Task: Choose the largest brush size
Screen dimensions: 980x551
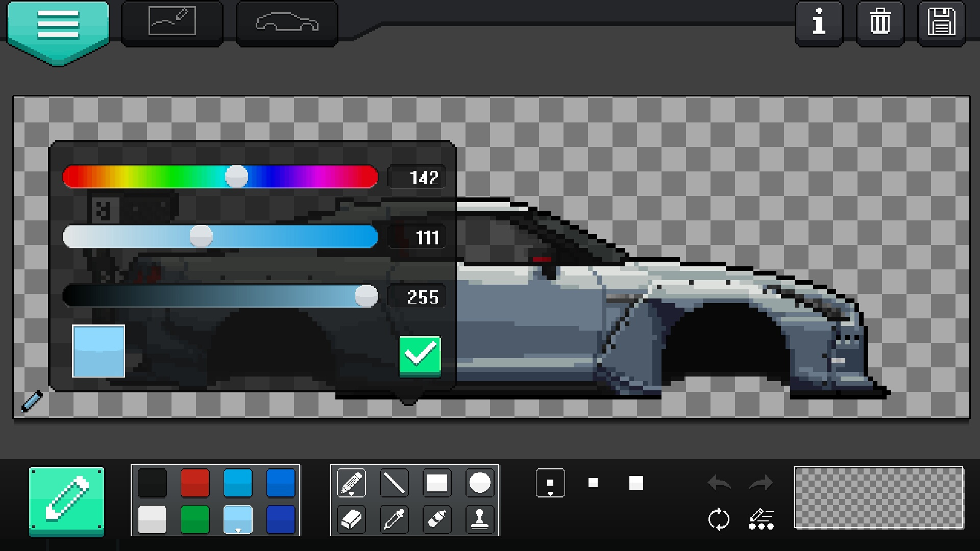Action: pos(636,483)
